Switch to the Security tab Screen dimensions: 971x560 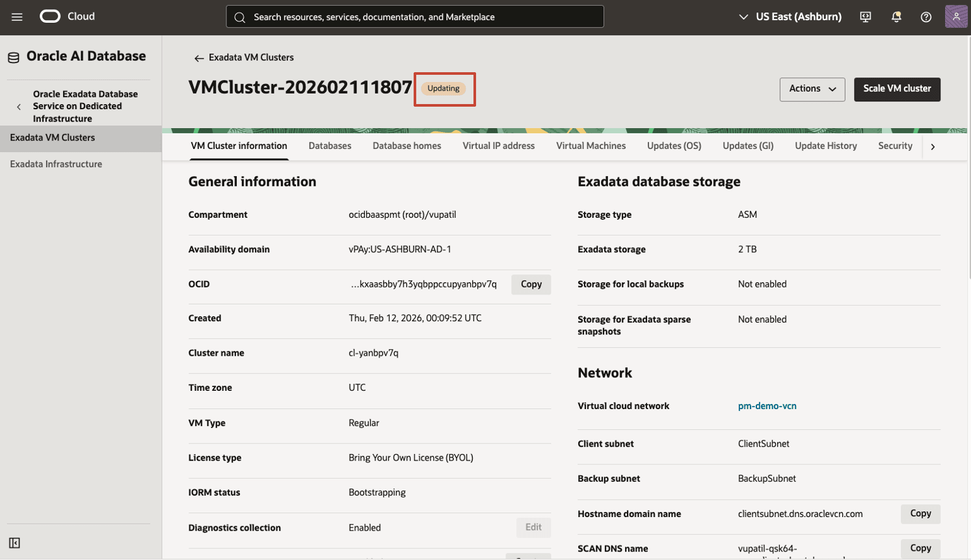(x=895, y=146)
